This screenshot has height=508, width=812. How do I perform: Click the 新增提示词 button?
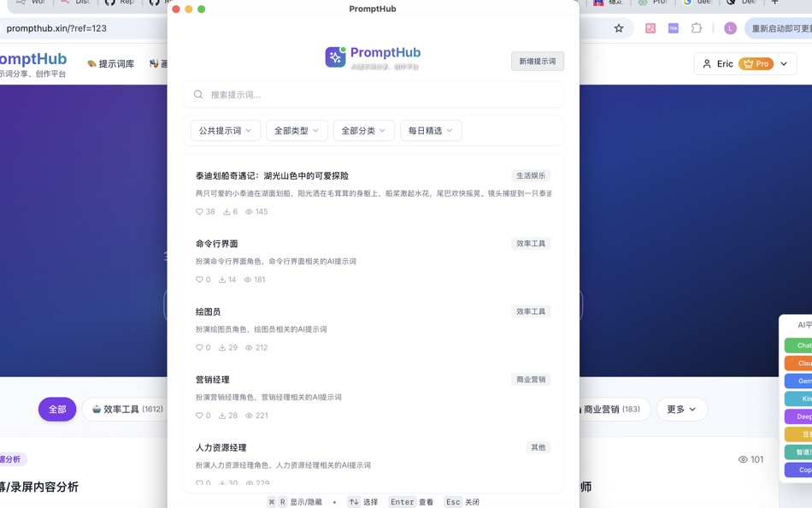point(537,62)
